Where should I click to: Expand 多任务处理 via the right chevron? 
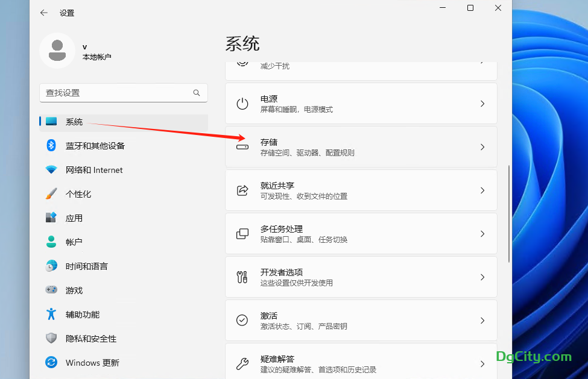(x=482, y=234)
